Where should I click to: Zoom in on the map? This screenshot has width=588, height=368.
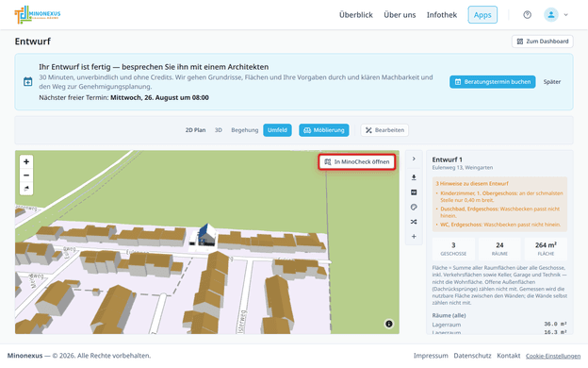tap(26, 162)
